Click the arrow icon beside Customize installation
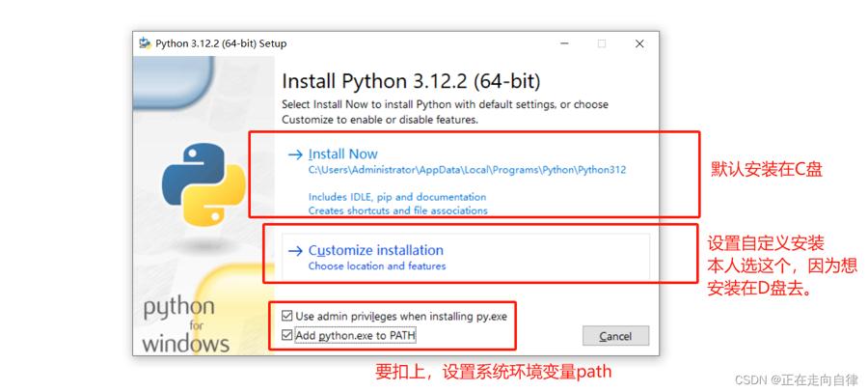The image size is (868, 392). [295, 251]
